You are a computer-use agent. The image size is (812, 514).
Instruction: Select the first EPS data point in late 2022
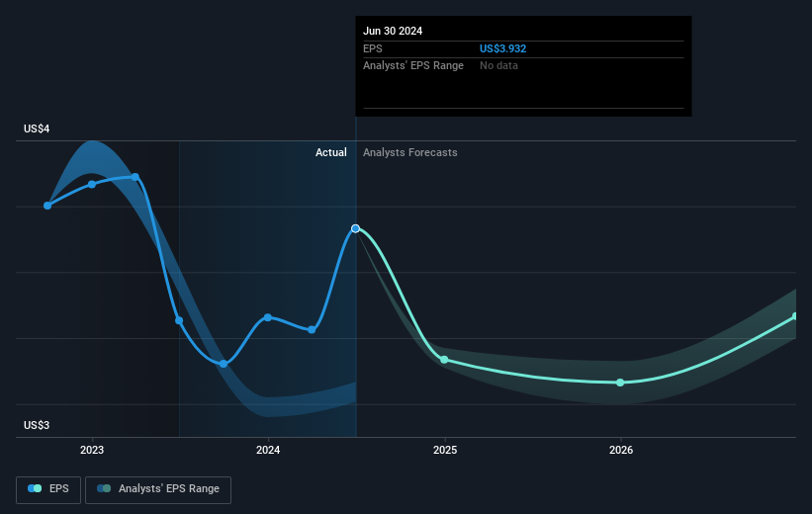tap(47, 206)
